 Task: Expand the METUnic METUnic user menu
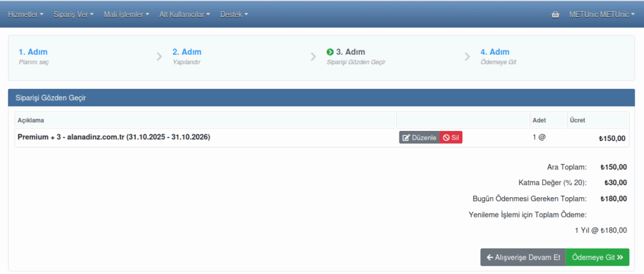(602, 14)
